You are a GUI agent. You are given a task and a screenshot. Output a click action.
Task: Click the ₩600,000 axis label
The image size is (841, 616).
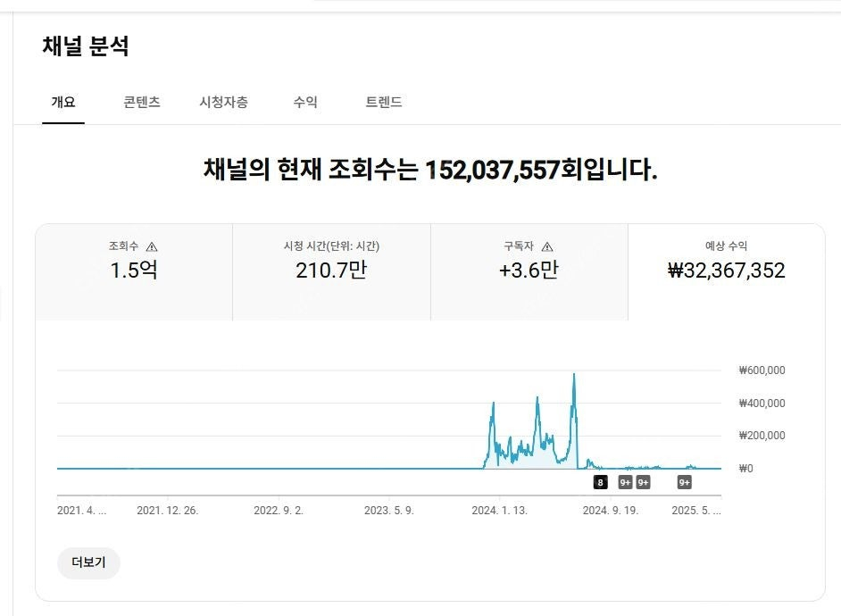pos(761,370)
